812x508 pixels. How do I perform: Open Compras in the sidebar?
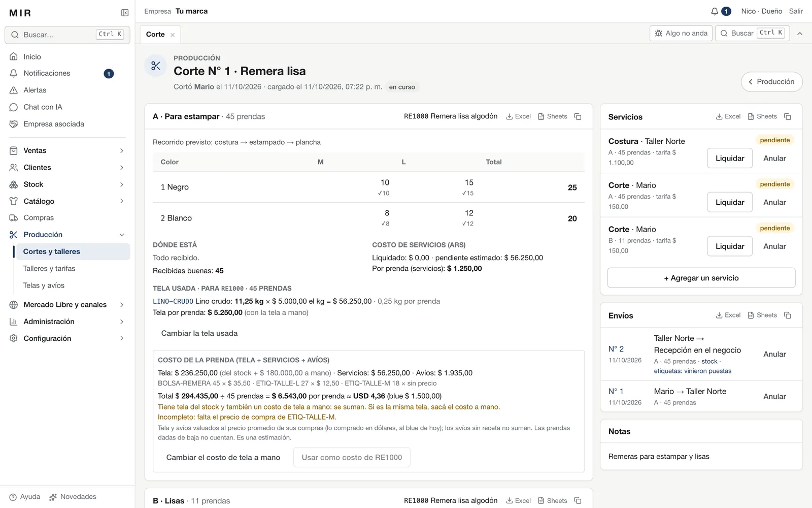67,218
